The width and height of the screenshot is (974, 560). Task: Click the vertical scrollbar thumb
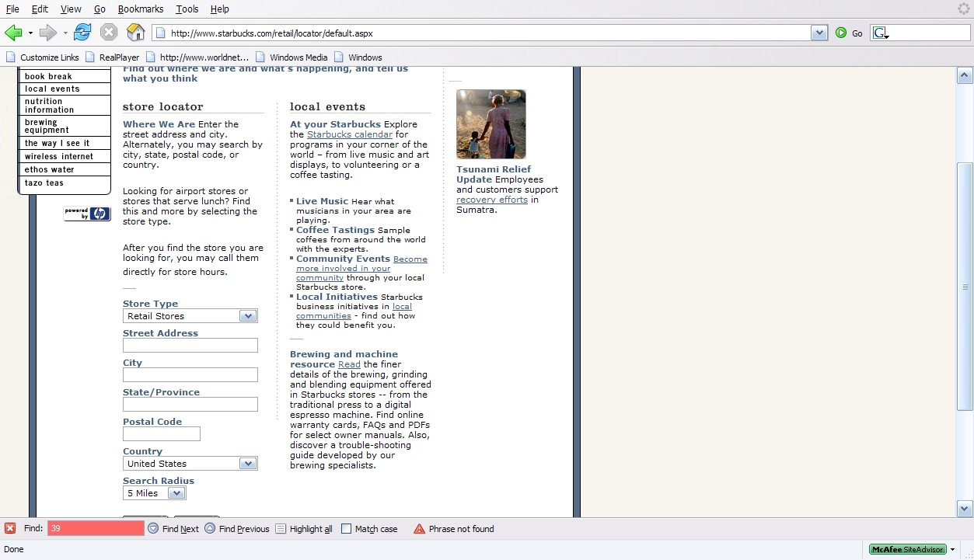(x=965, y=287)
